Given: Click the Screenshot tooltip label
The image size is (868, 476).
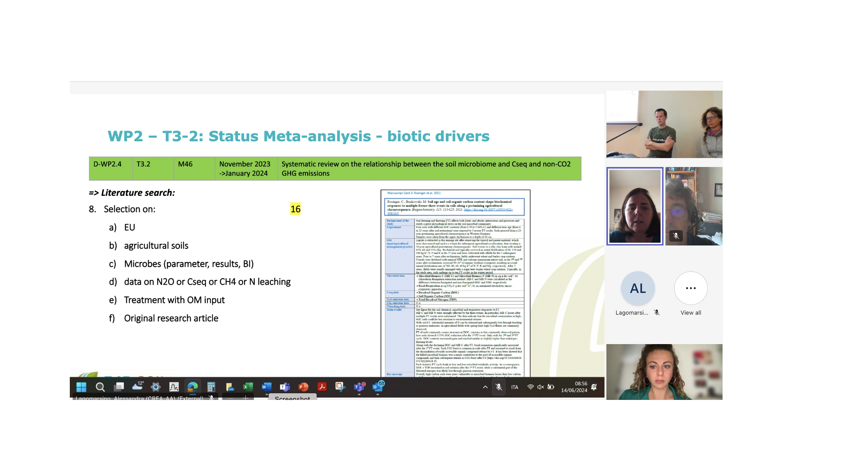Looking at the screenshot, I should (x=292, y=397).
